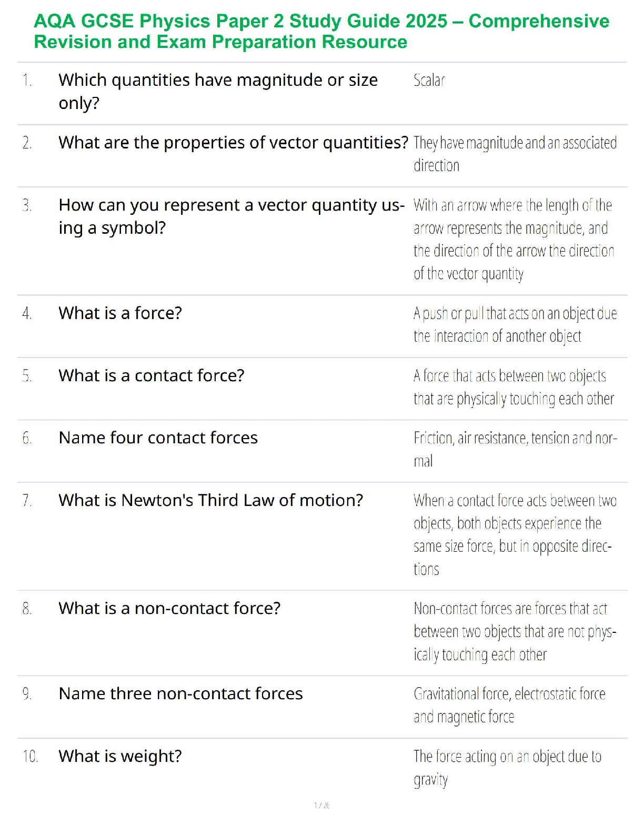The height and width of the screenshot is (834, 644).
Task: Click the answer about same size force, opposite directions
Action: 515,534
